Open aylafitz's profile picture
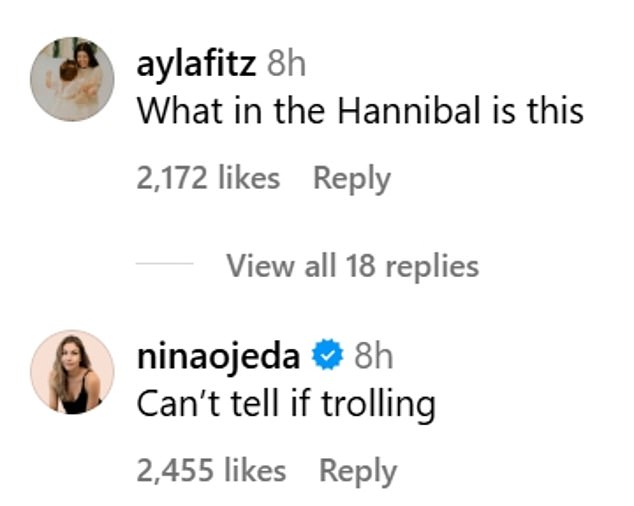This screenshot has width=634, height=506. pos(73,79)
